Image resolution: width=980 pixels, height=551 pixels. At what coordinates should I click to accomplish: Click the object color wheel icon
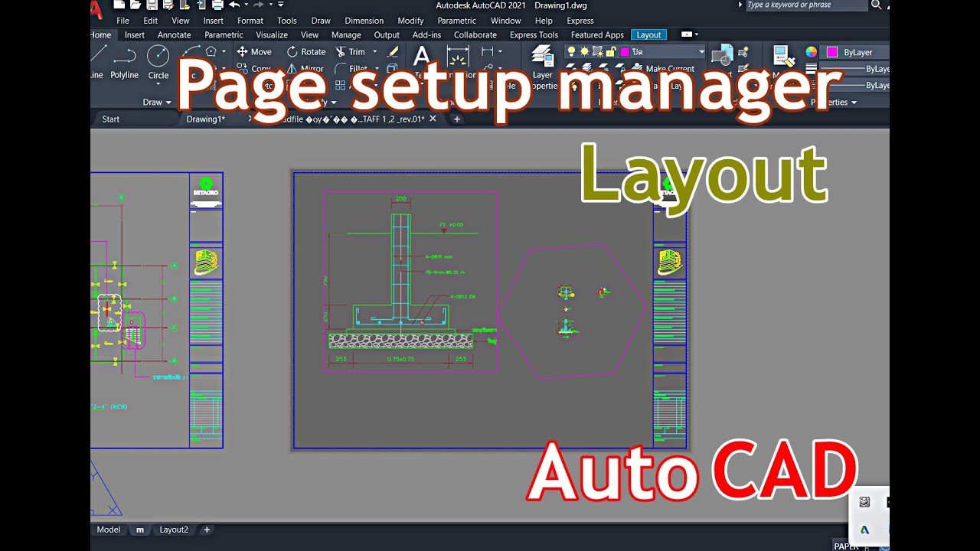811,52
